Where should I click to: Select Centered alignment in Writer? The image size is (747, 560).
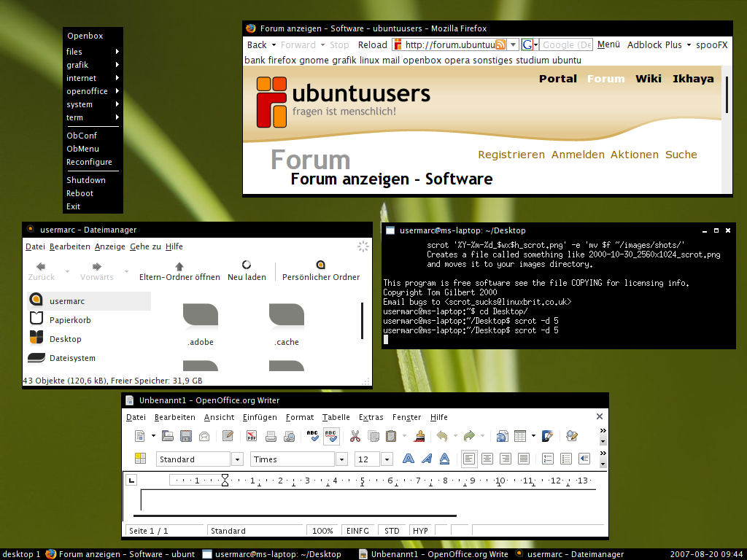click(487, 459)
